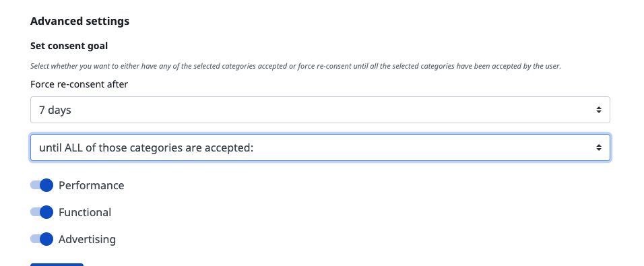Click the blue button below Advertising
This screenshot has width=644, height=266.
[57, 265]
